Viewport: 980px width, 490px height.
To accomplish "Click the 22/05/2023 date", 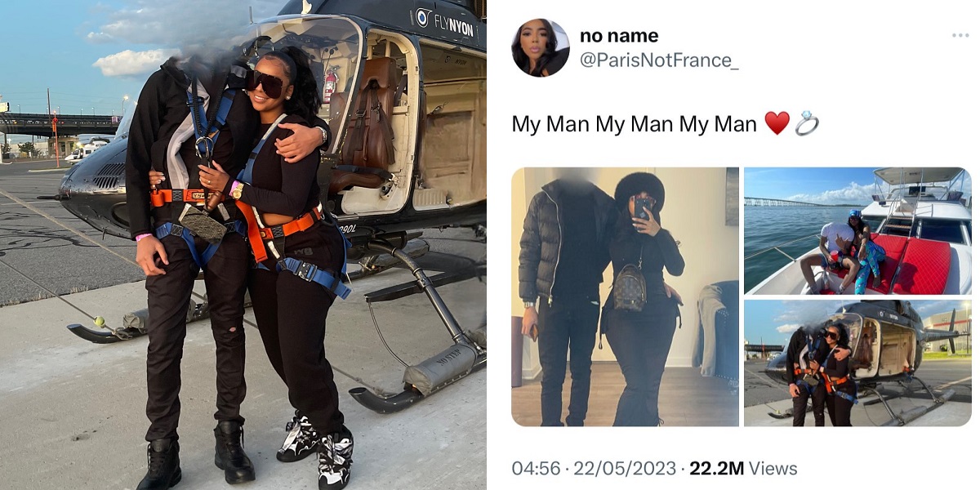I will coord(625,469).
